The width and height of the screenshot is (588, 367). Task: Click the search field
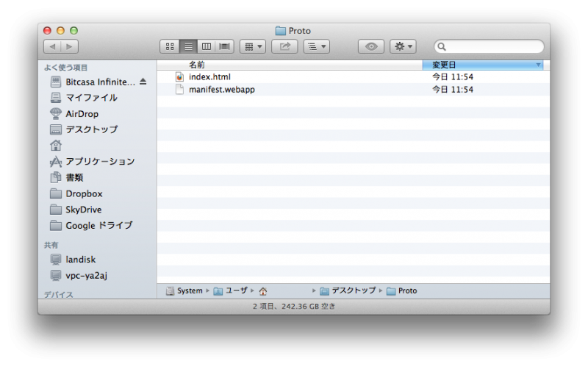point(489,46)
